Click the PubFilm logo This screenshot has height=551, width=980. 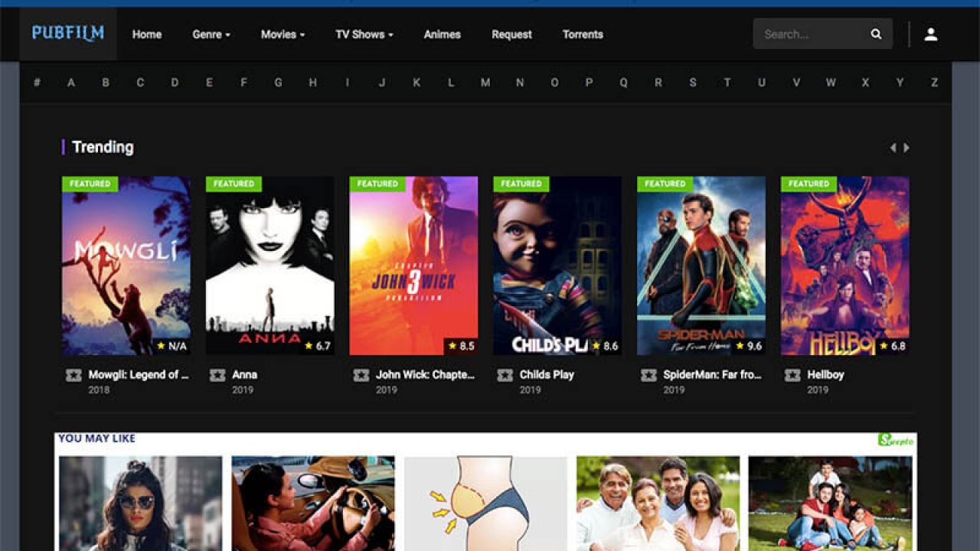[68, 34]
